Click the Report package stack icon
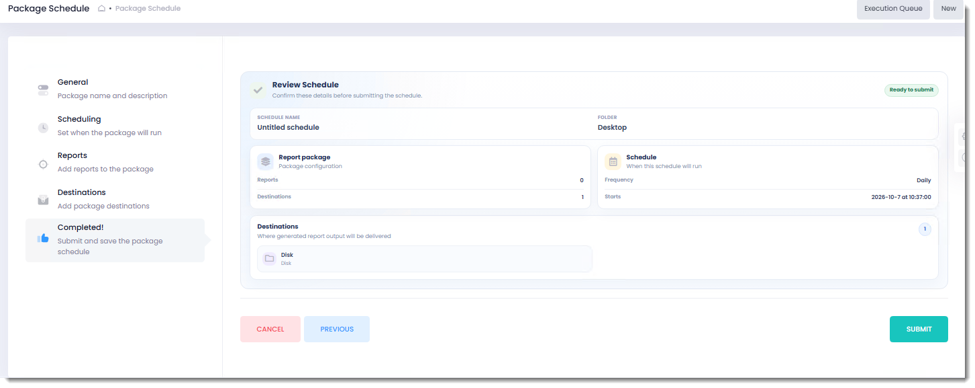975x388 pixels. [266, 162]
